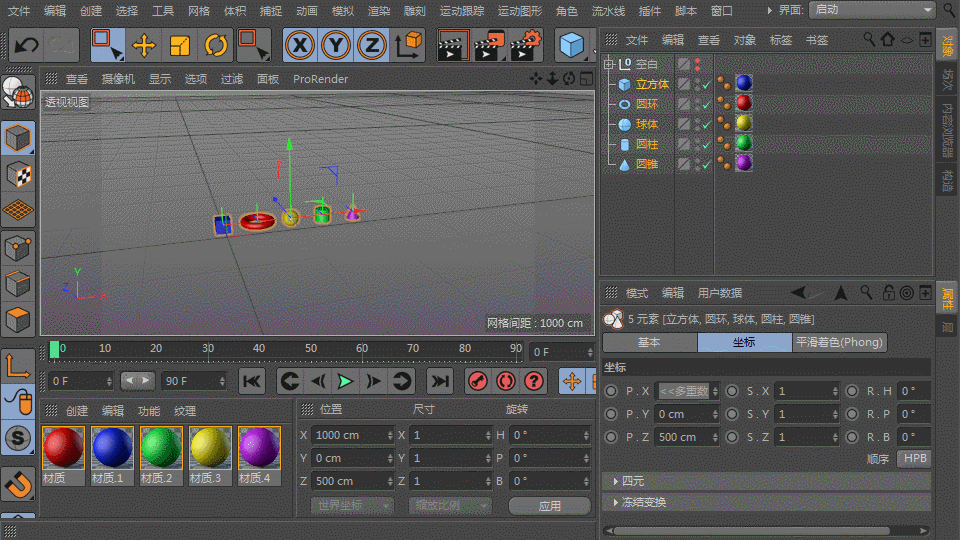Select the Rotate tool
This screenshot has width=960, height=540.
[x=216, y=45]
